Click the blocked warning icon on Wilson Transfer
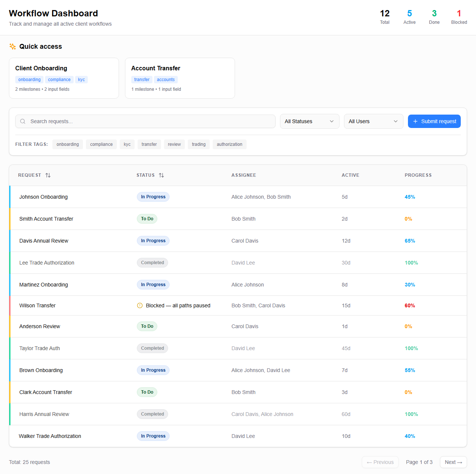This screenshot has width=476, height=474. 140,305
